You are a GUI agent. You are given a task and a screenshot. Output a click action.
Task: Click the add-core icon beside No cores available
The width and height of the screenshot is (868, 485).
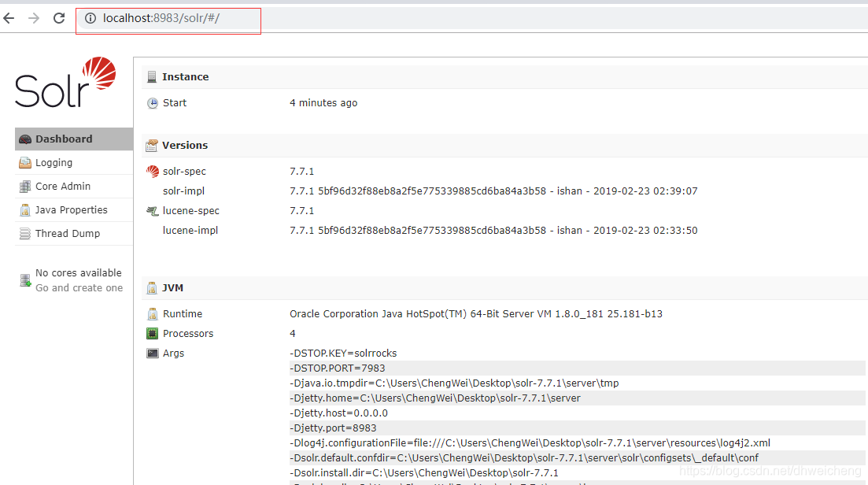(25, 280)
